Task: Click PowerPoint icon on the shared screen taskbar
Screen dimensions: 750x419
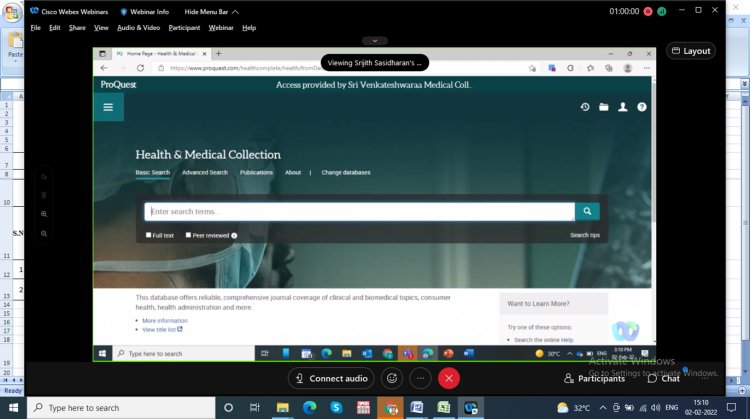Action: coord(448,353)
